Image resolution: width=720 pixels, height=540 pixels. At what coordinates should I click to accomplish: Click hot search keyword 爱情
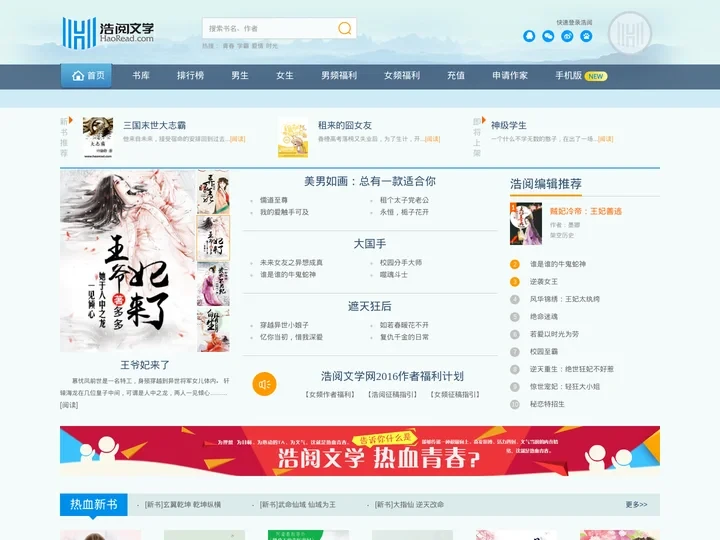[x=257, y=46]
